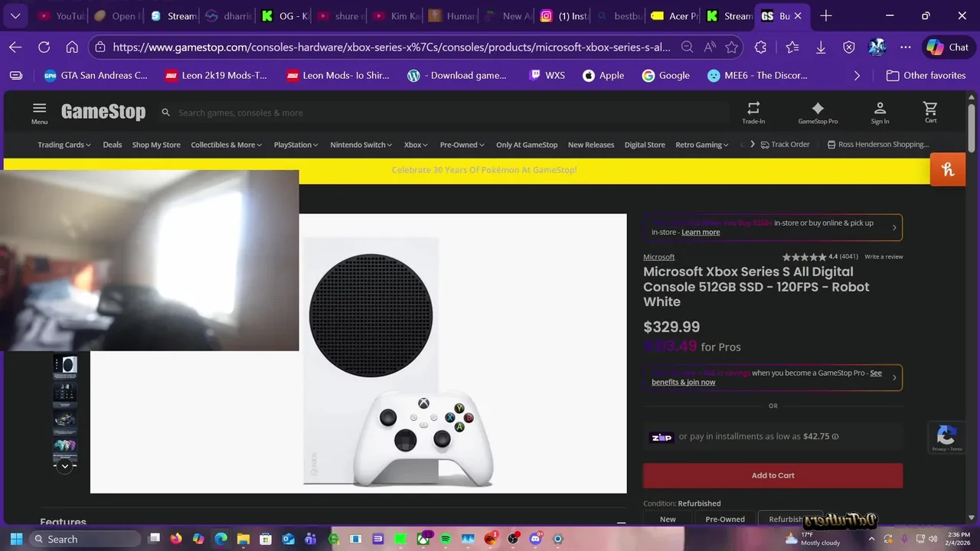980x551 pixels.
Task: Select the New condition option
Action: pos(668,519)
